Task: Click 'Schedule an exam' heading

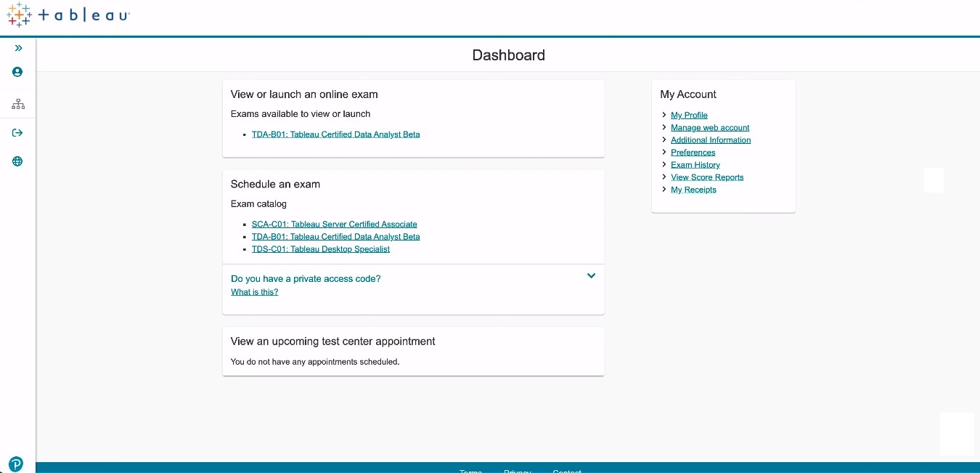Action: point(275,185)
